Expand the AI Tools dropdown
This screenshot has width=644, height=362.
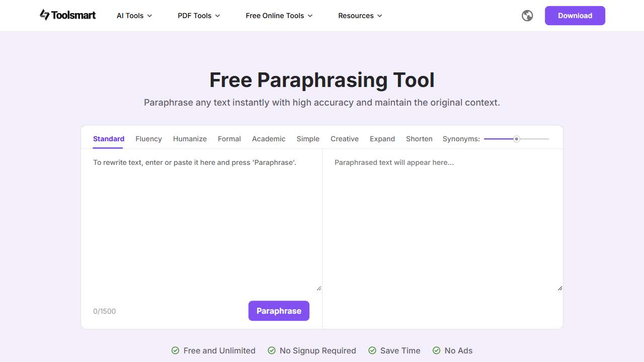pyautogui.click(x=133, y=16)
